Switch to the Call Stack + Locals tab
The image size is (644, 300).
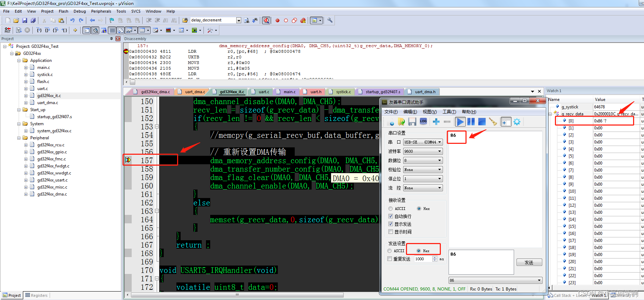[x=568, y=295]
